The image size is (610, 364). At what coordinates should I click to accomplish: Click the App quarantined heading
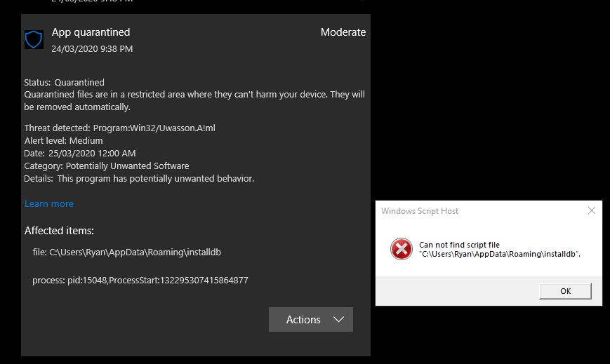pos(91,32)
